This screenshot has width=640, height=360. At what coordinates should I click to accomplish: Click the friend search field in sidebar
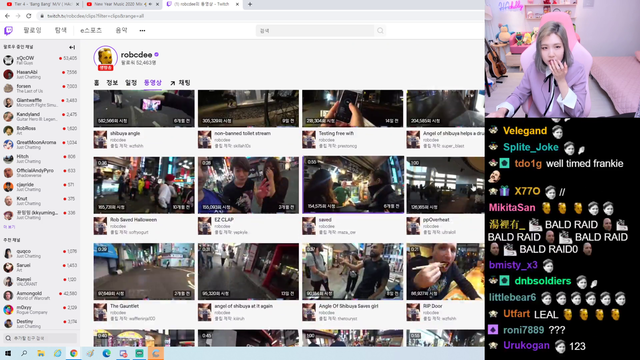[40, 338]
